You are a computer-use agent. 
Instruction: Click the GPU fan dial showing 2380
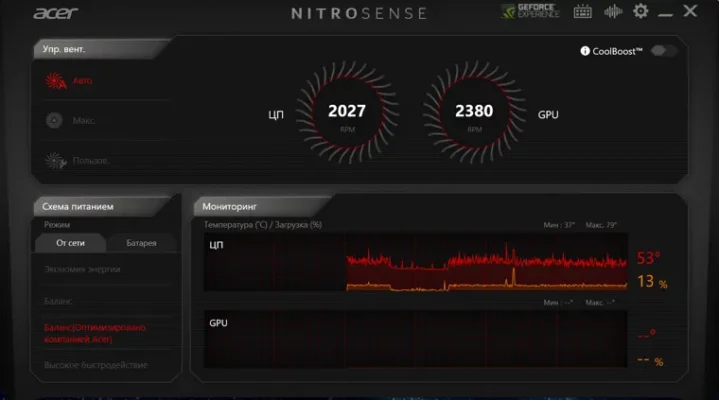coord(474,112)
